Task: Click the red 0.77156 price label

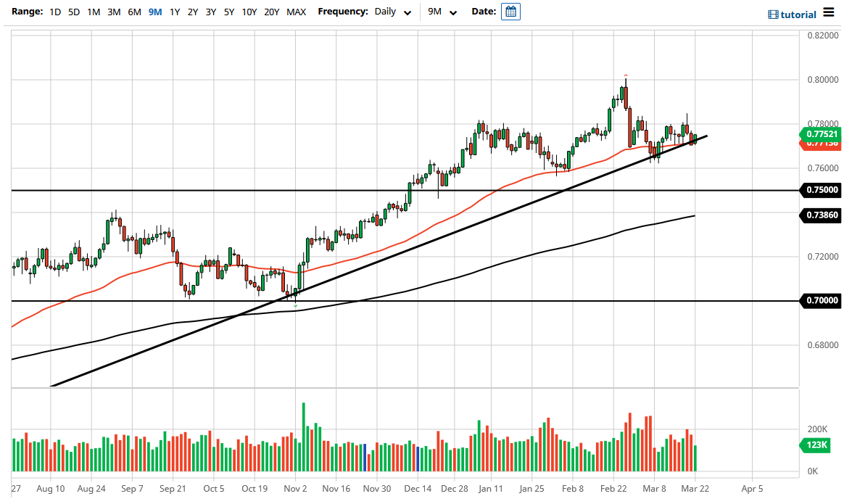Action: (821, 144)
